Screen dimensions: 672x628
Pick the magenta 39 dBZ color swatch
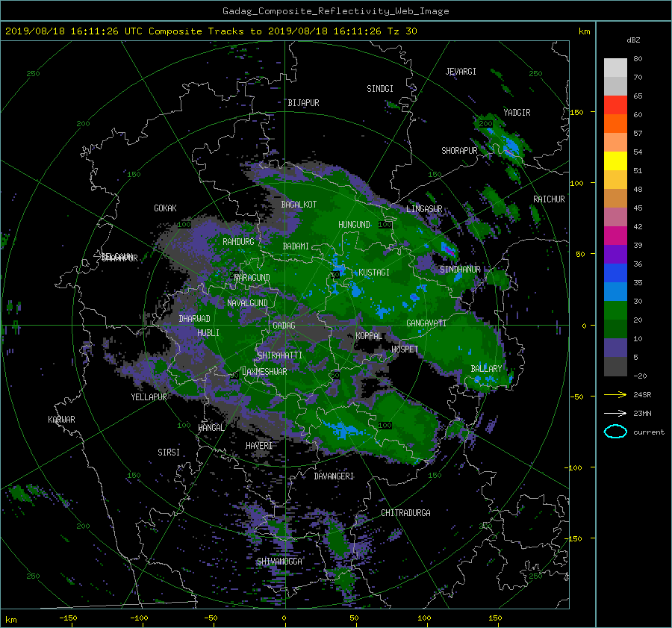point(615,236)
